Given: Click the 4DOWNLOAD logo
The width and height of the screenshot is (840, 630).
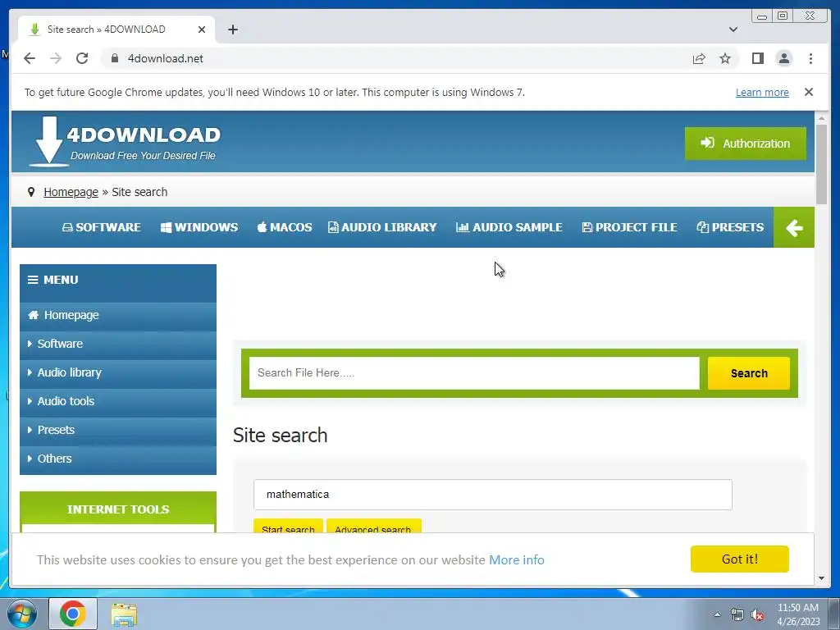Looking at the screenshot, I should (125, 141).
